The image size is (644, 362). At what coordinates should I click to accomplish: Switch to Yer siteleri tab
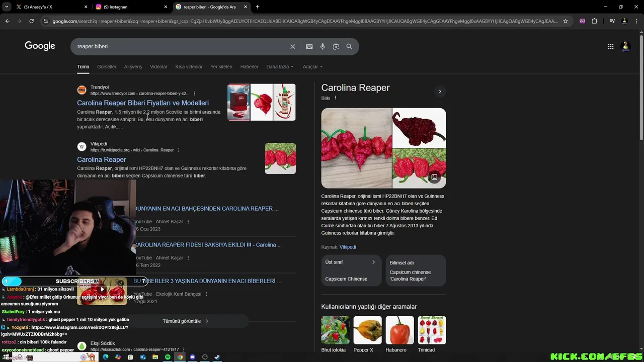(x=221, y=66)
